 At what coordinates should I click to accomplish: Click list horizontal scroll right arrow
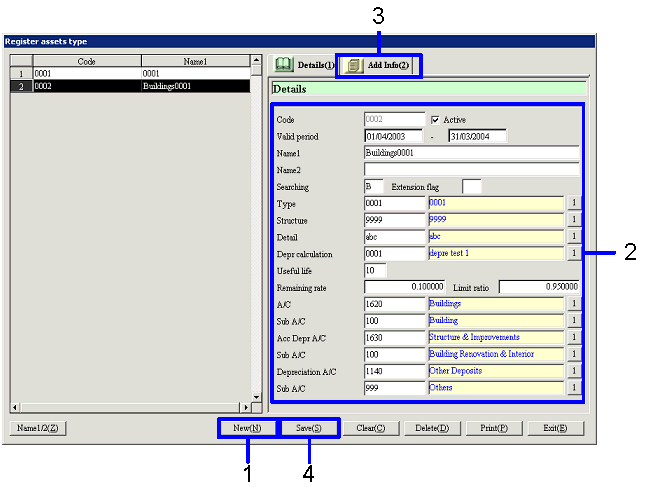pos(246,407)
